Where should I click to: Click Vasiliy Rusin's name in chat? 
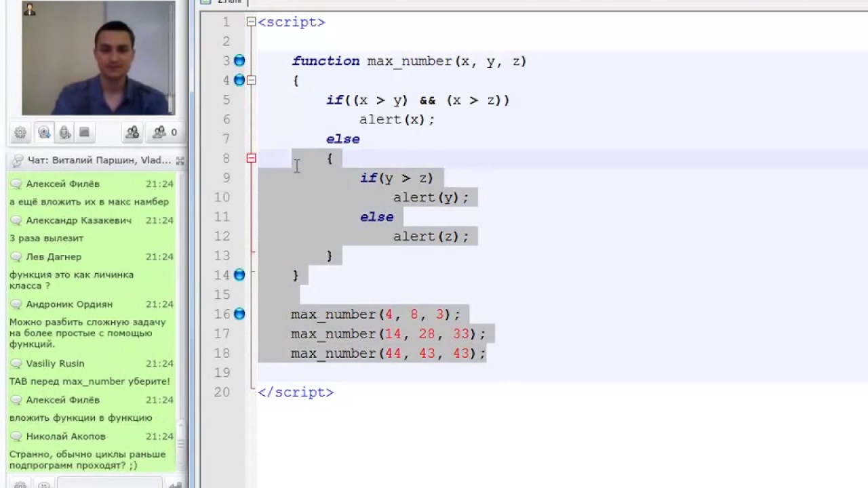[x=55, y=364]
